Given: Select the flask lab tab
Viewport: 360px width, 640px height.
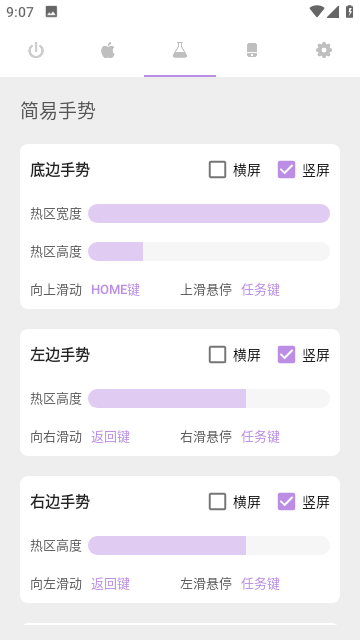Looking at the screenshot, I should (x=180, y=51).
